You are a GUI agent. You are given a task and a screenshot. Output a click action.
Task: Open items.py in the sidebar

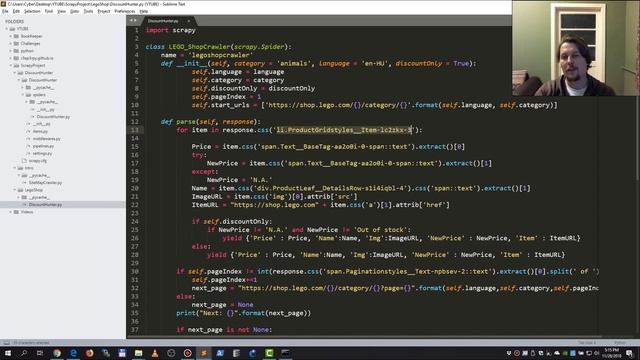[40, 131]
